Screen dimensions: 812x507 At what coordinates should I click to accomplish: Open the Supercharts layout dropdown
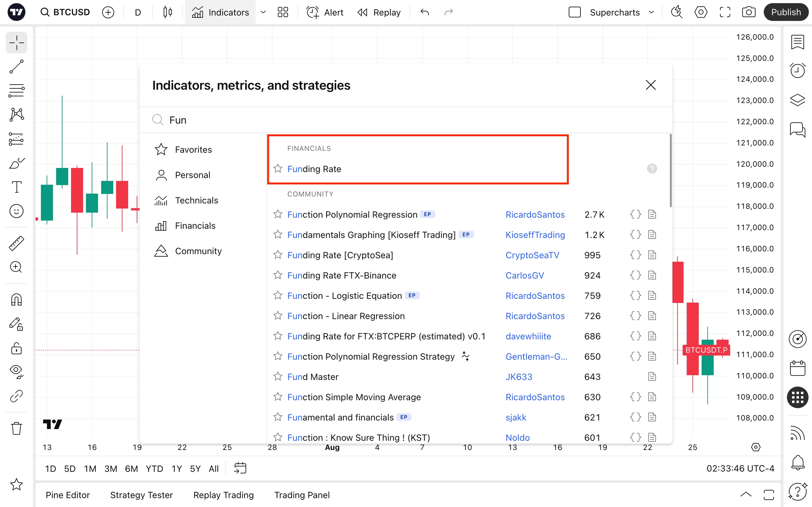[652, 12]
